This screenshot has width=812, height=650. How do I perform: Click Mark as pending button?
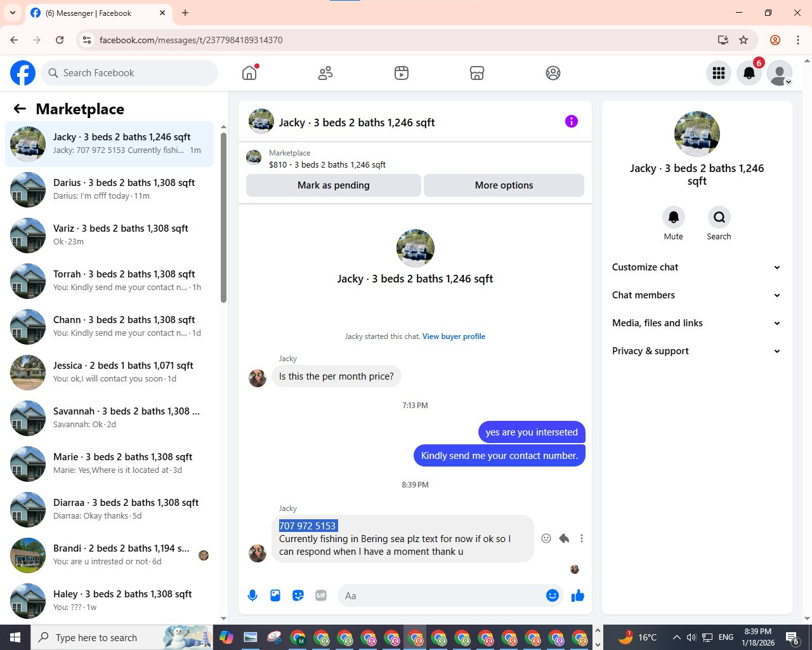[x=334, y=185]
